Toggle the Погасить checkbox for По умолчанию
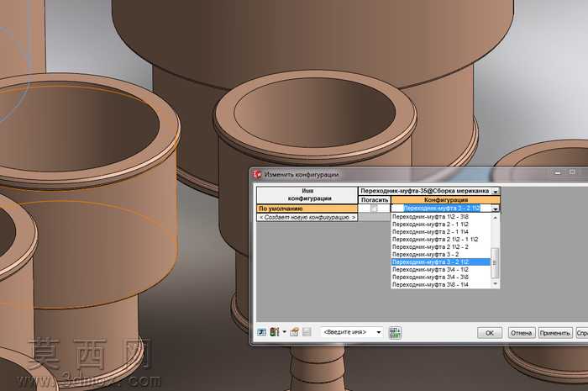The height and width of the screenshot is (391, 588). (374, 209)
